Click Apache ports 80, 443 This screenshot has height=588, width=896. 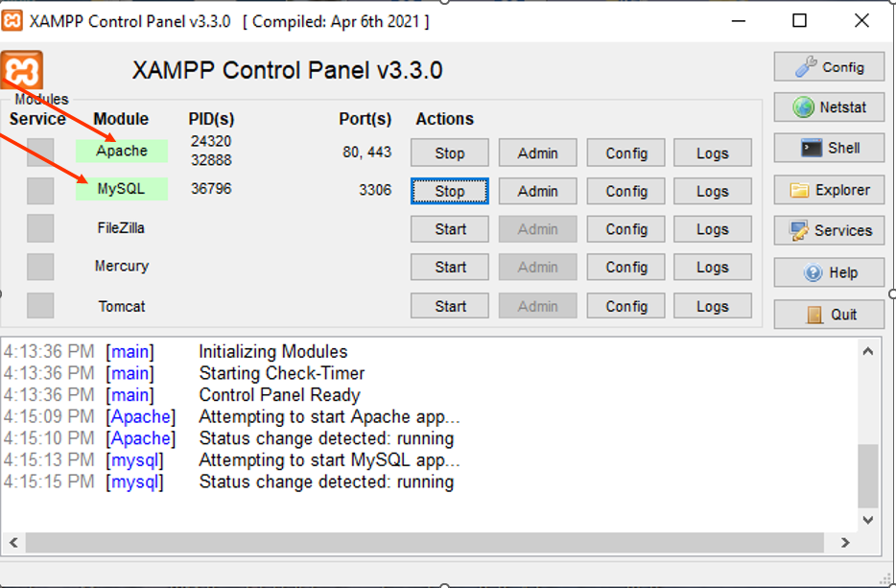(x=366, y=152)
